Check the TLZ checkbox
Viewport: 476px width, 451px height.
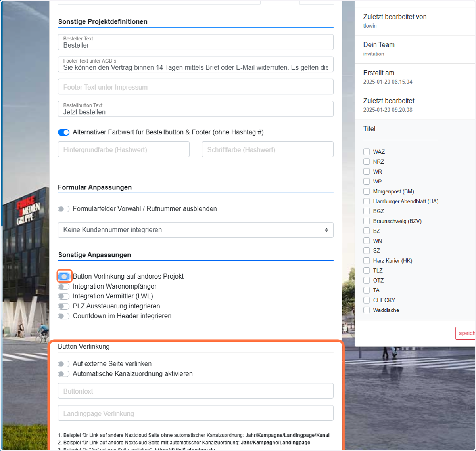[x=367, y=270]
